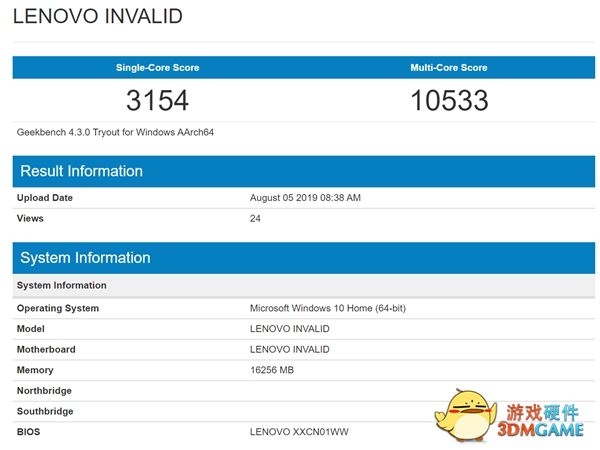
Task: Select the Upload Date label
Action: (x=45, y=198)
